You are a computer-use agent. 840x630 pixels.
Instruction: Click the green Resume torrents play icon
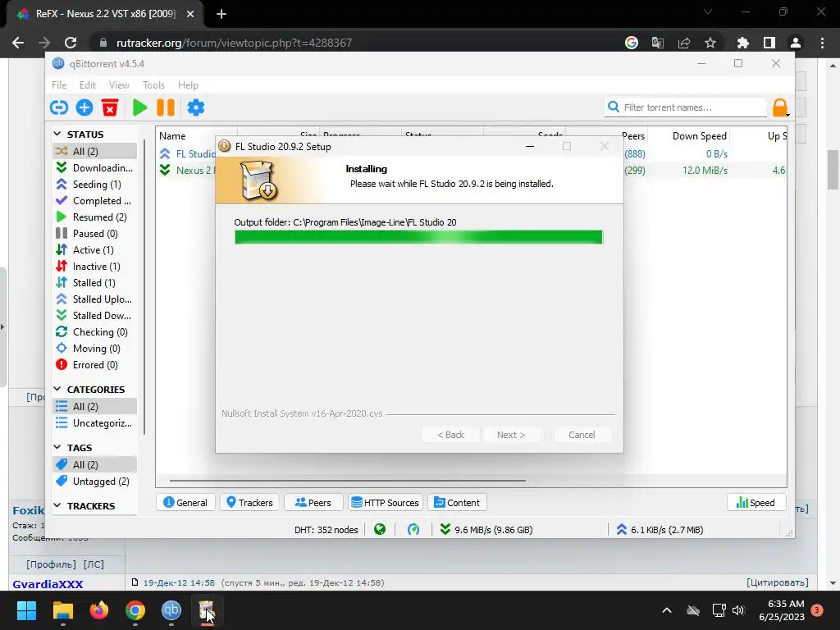point(139,107)
